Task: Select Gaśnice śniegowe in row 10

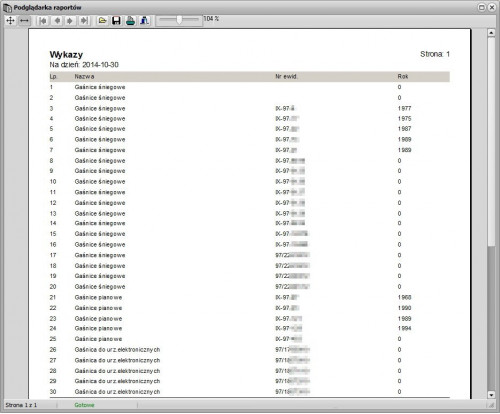Action: (100, 182)
